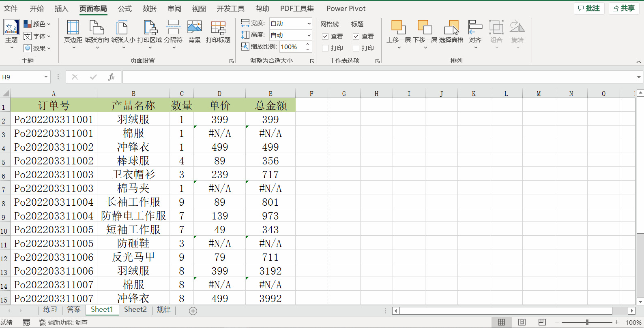Image resolution: width=644 pixels, height=328 pixels.
Task: Enable 网格线 打印 checkbox
Action: click(325, 48)
